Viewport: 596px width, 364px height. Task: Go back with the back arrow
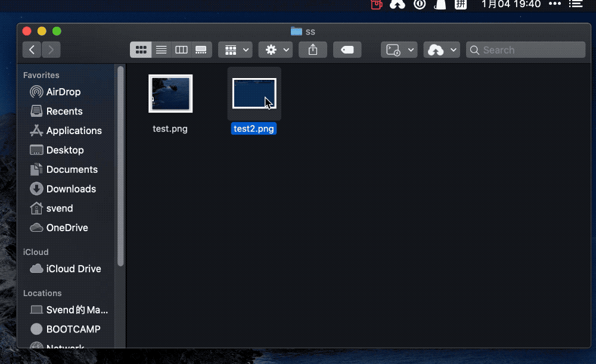(x=32, y=50)
